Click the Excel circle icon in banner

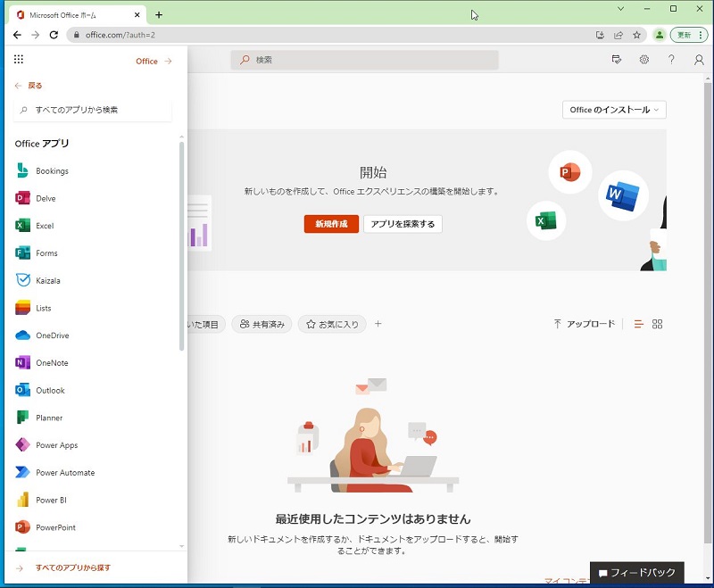[546, 220]
